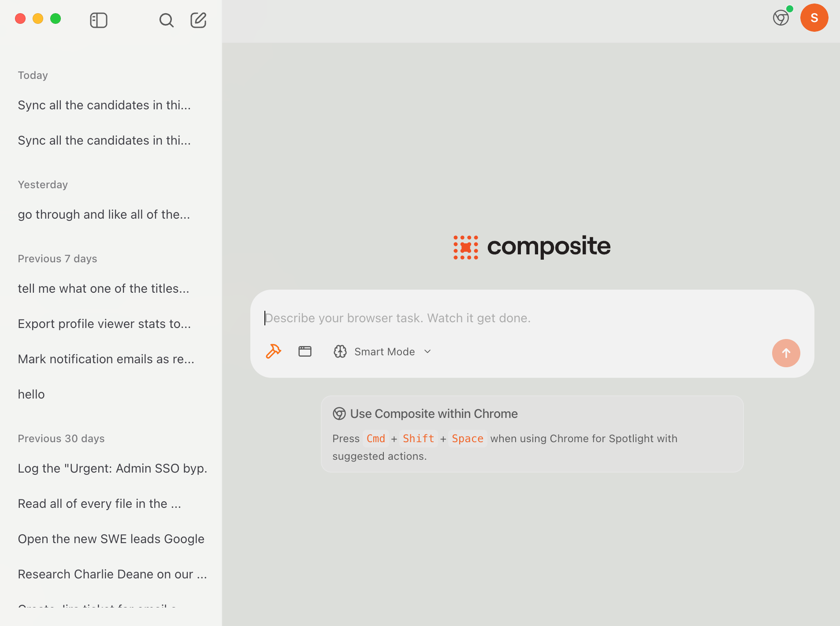840x626 pixels.
Task: Click the composite logo
Action: [532, 247]
